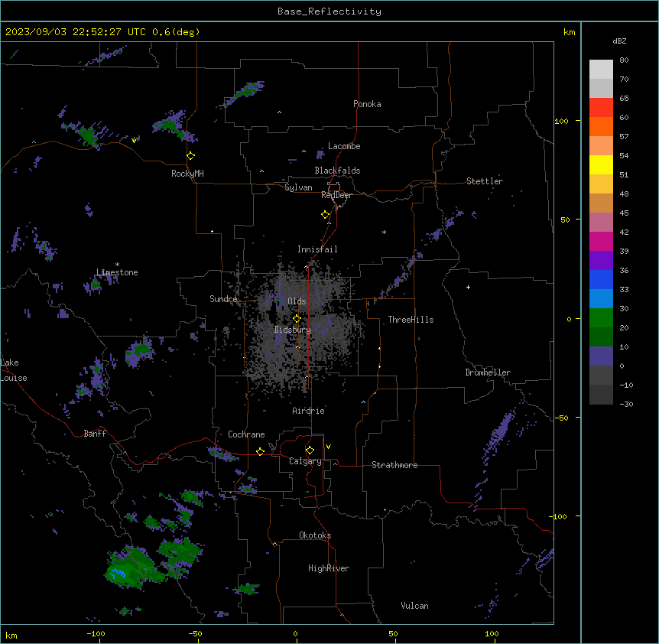Viewport: 659px width, 644px height.
Task: Click the Innisfail city label
Action: pyautogui.click(x=317, y=249)
